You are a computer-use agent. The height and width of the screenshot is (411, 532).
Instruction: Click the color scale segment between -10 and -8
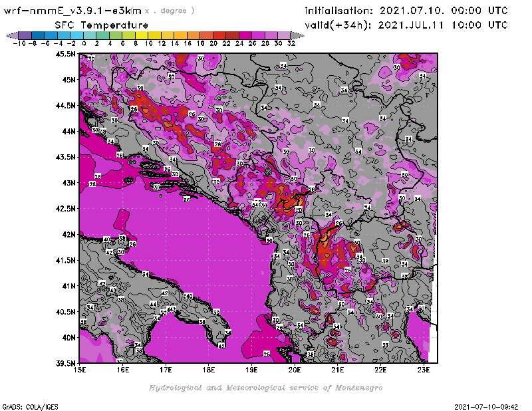pos(25,35)
